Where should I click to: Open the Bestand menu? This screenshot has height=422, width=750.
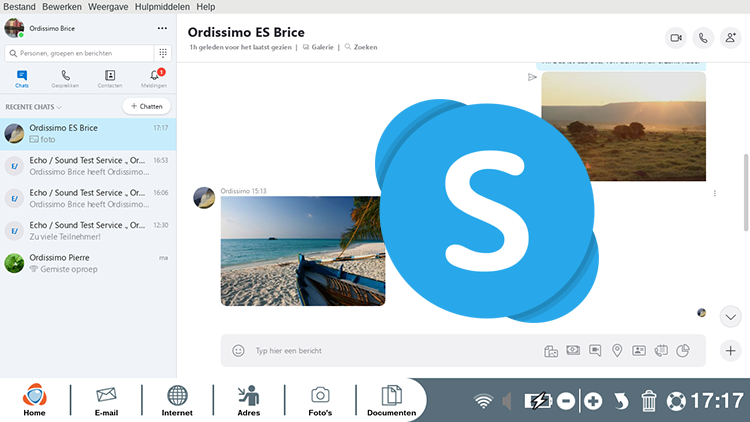pos(19,7)
